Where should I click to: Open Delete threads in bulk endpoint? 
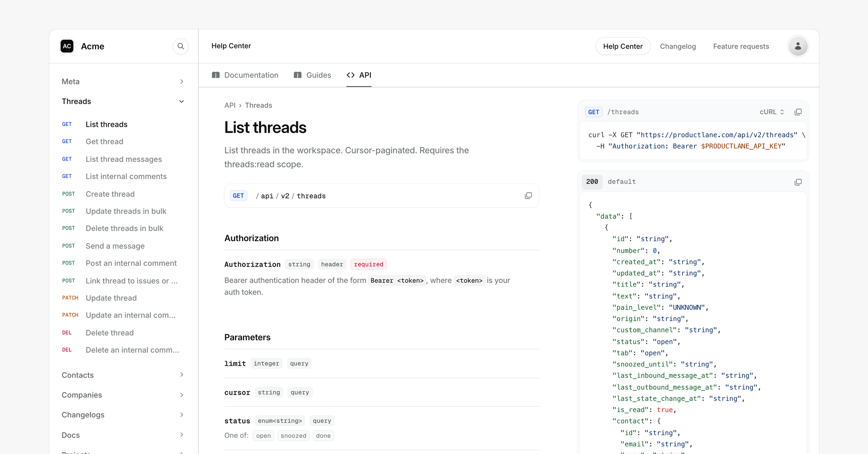tap(123, 228)
